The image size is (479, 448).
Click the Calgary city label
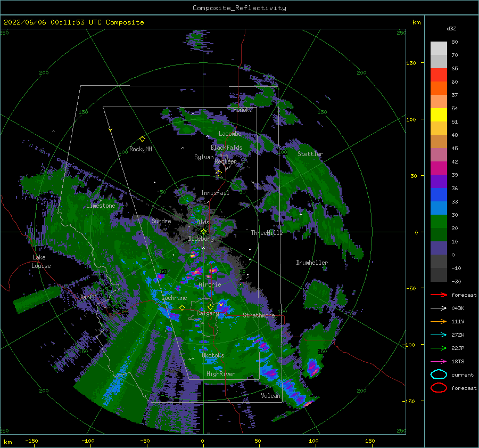[208, 313]
